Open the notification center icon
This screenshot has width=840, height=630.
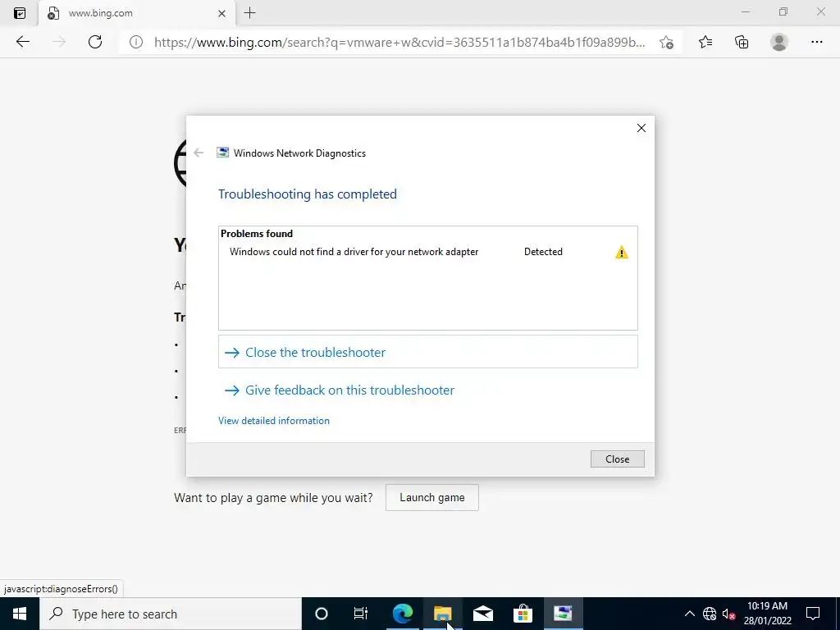[813, 614]
